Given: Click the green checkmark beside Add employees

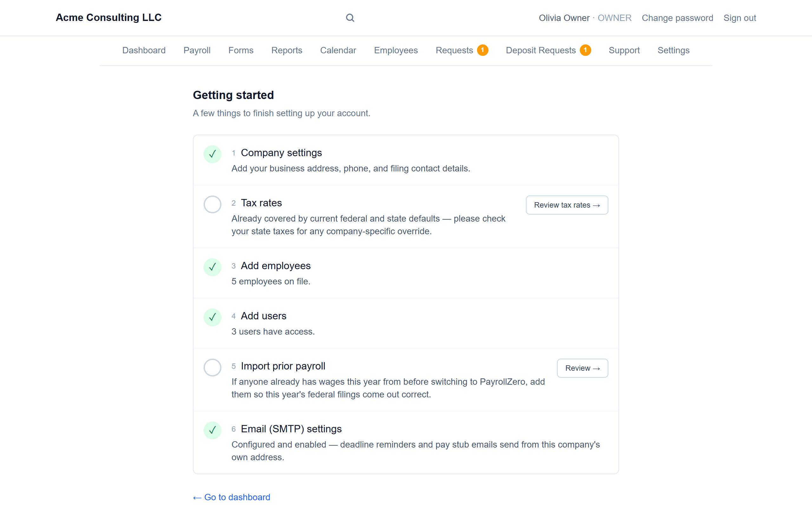Looking at the screenshot, I should (x=212, y=267).
